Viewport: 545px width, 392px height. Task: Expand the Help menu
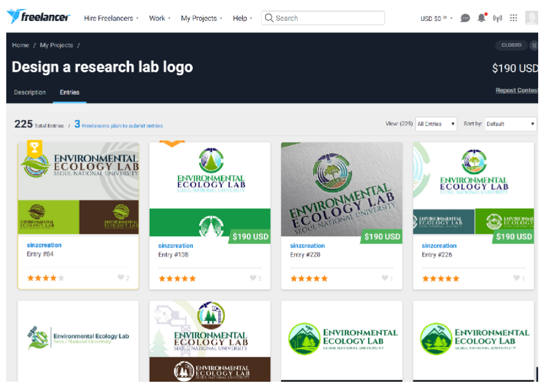pos(242,18)
